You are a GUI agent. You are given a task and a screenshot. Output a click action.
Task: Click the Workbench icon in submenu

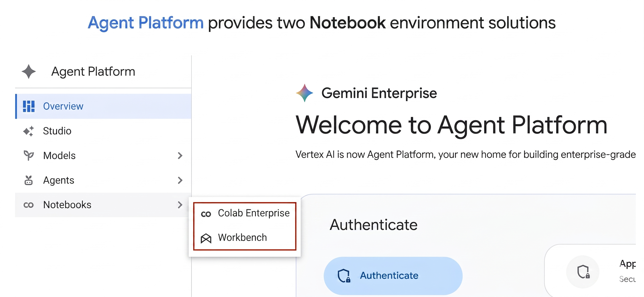206,238
